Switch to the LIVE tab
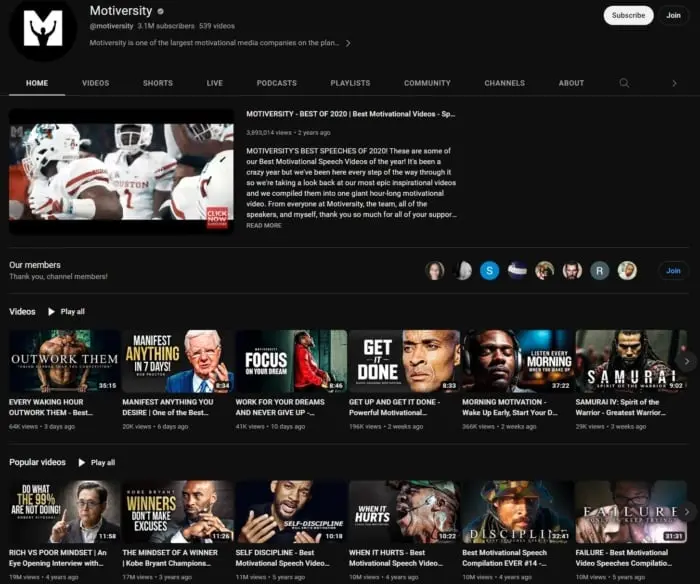The height and width of the screenshot is (584, 700). click(x=215, y=83)
